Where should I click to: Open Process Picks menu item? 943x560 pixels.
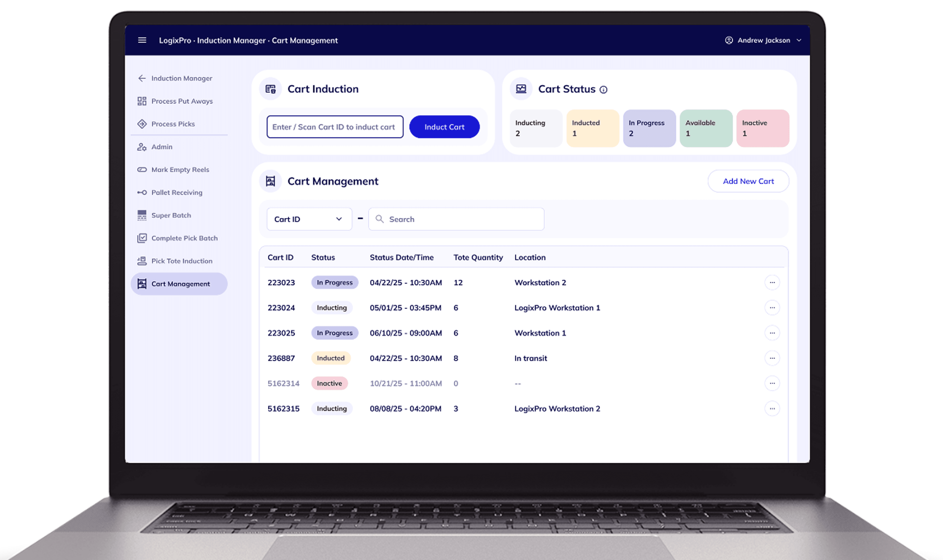(179, 124)
